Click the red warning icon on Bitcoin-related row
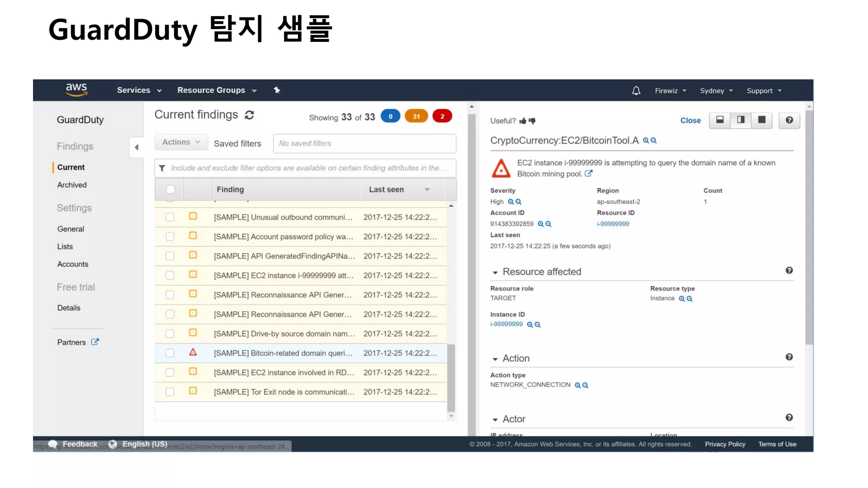The width and height of the screenshot is (868, 488). 193,352
